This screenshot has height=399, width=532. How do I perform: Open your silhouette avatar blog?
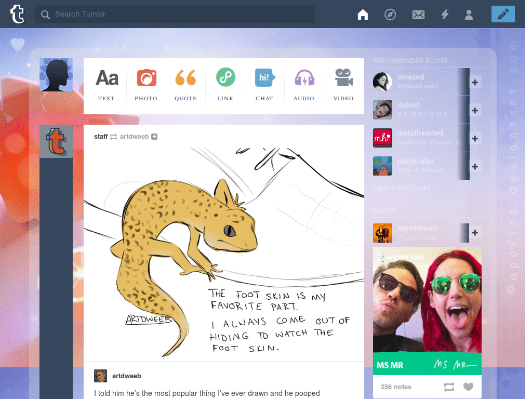coord(56,75)
